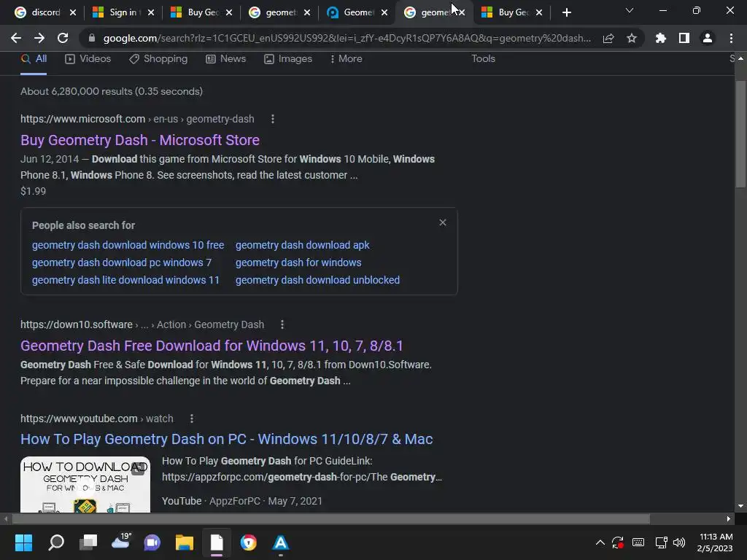This screenshot has height=560, width=747.
Task: Open the Windows Start menu
Action: tap(23, 542)
